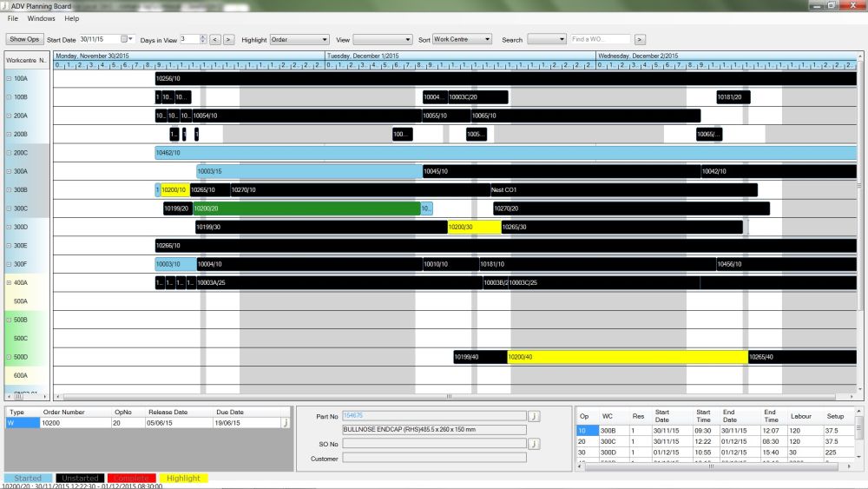
Task: Expand the 400A work centre row
Action: pyautogui.click(x=9, y=282)
